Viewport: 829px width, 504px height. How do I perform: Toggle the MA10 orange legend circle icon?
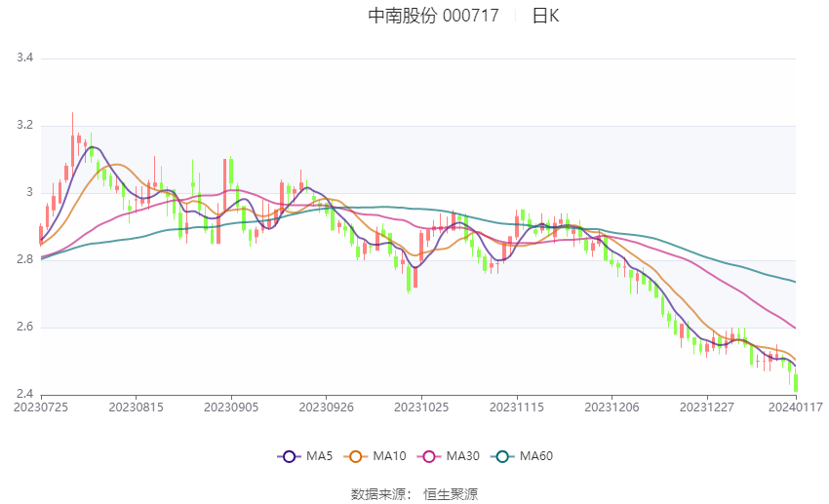pyautogui.click(x=355, y=456)
